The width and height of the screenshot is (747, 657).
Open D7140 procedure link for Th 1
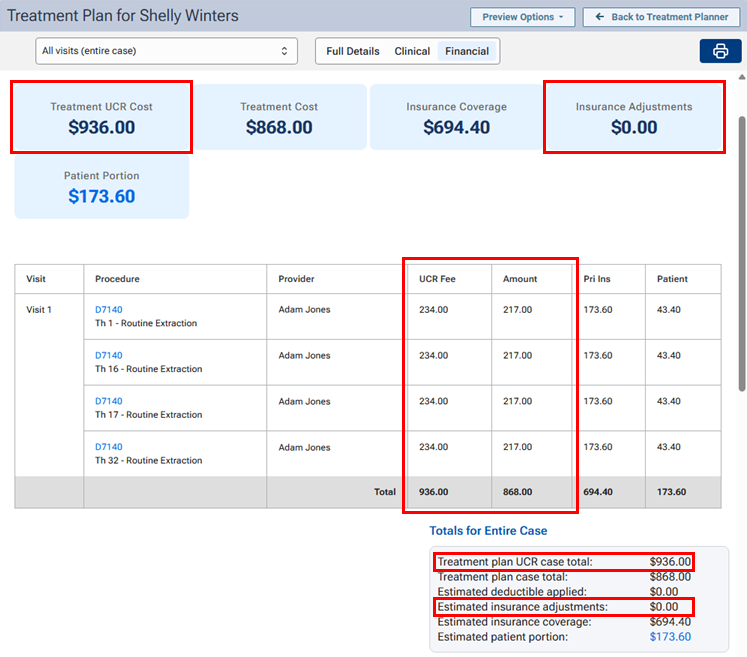click(x=108, y=310)
